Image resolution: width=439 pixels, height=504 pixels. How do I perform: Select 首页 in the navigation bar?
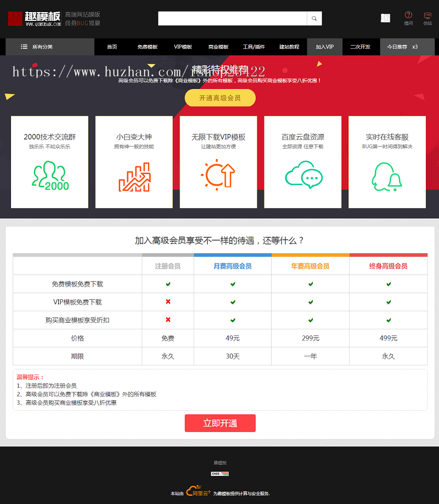(111, 47)
